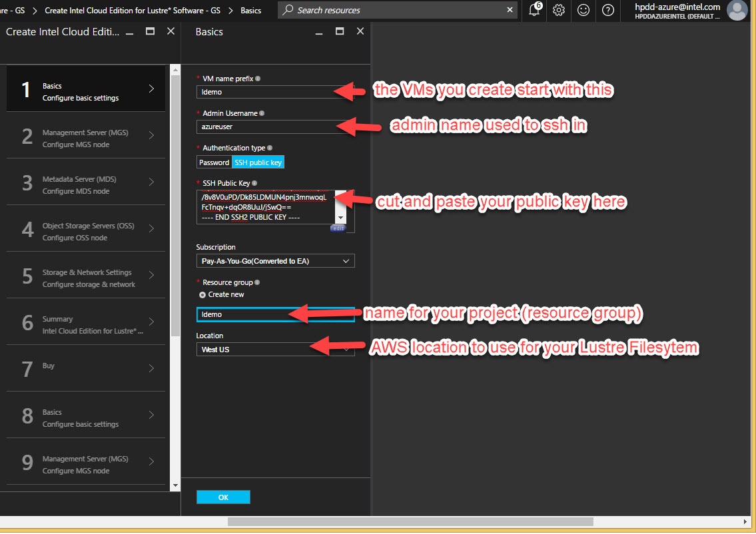The width and height of the screenshot is (756, 534).
Task: Maximize the Create Intel Cloud Edition blade
Action: [151, 31]
